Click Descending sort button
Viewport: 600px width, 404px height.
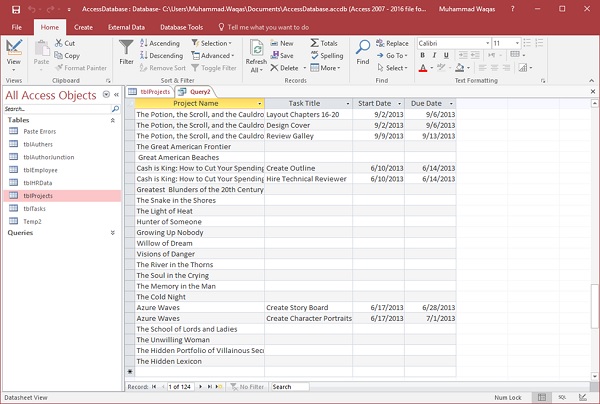164,56
